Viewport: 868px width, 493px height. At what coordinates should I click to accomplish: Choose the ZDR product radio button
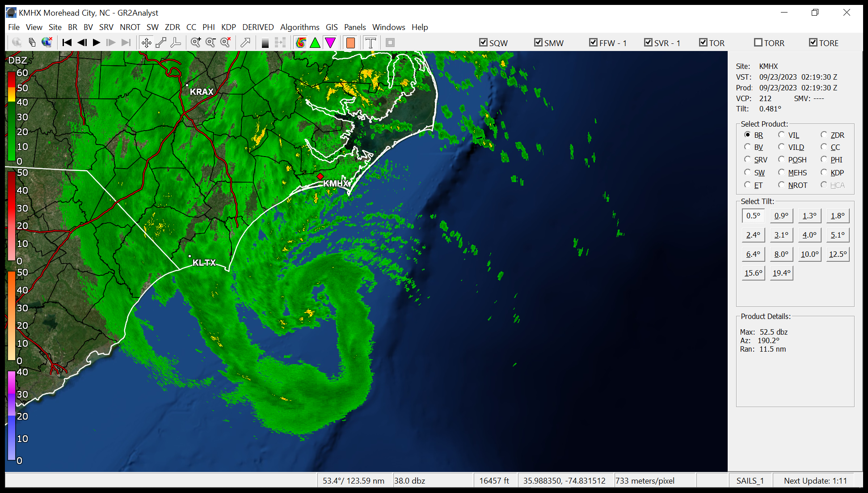(824, 135)
